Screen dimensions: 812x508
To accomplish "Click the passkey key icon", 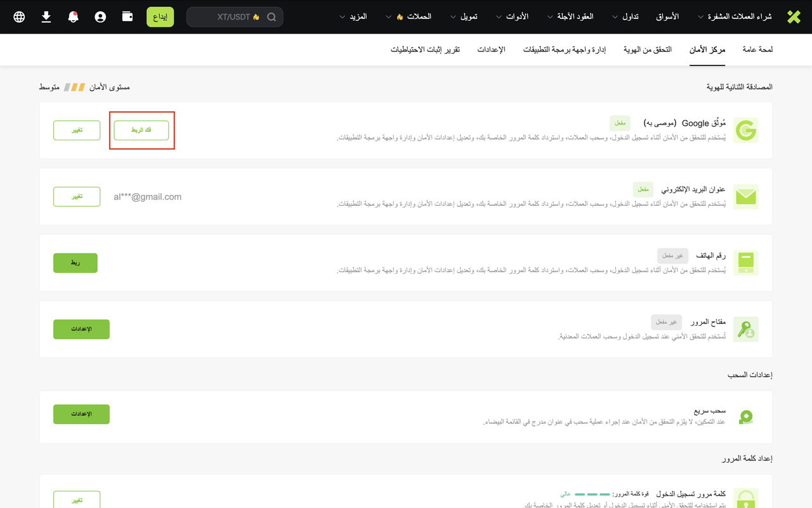I will pos(746,330).
